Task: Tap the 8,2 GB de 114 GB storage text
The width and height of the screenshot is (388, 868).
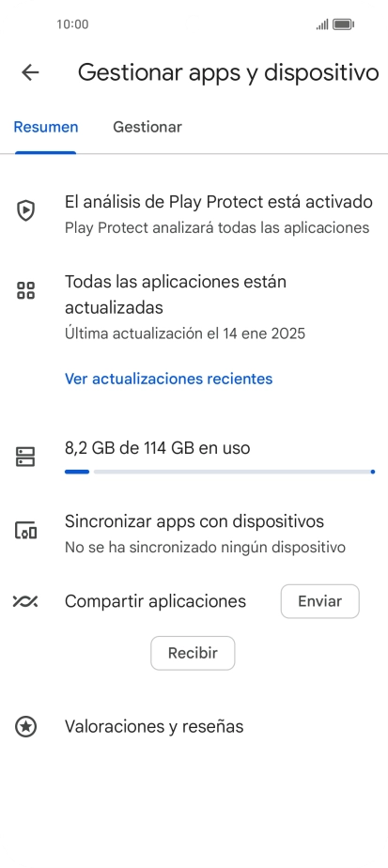Action: coord(158,447)
